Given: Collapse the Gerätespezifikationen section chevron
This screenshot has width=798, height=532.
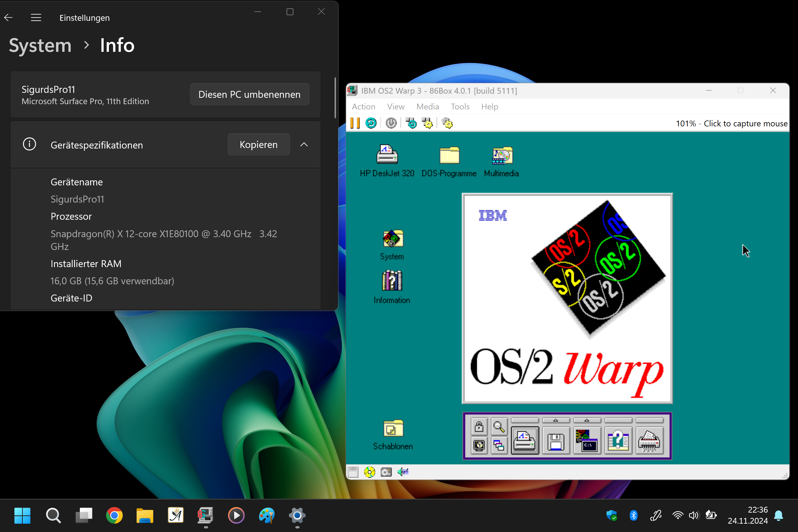Looking at the screenshot, I should coord(304,145).
